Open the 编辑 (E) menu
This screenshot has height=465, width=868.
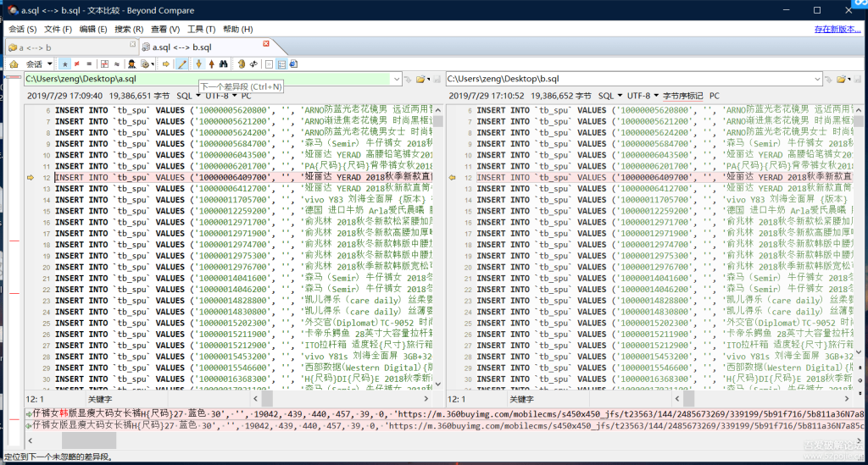pyautogui.click(x=93, y=29)
